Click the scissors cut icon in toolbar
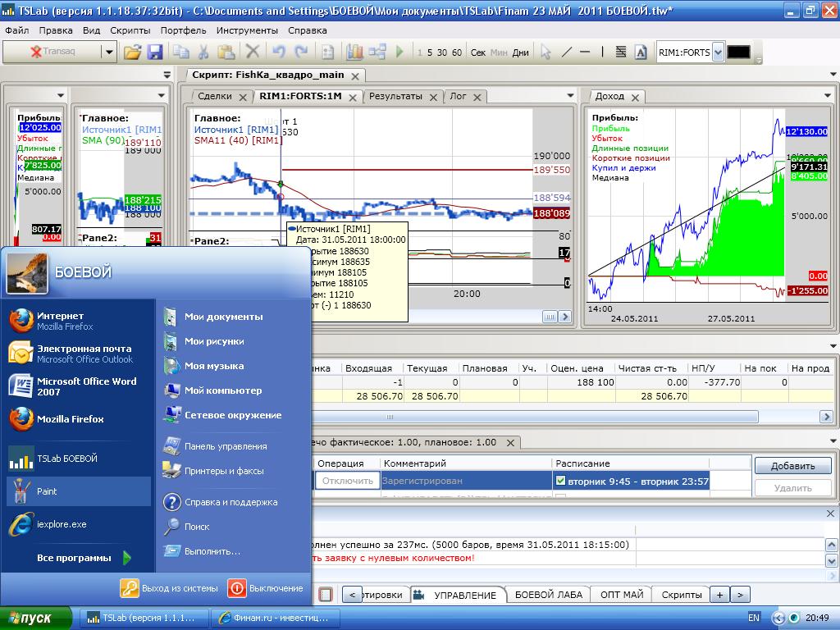 click(x=203, y=52)
